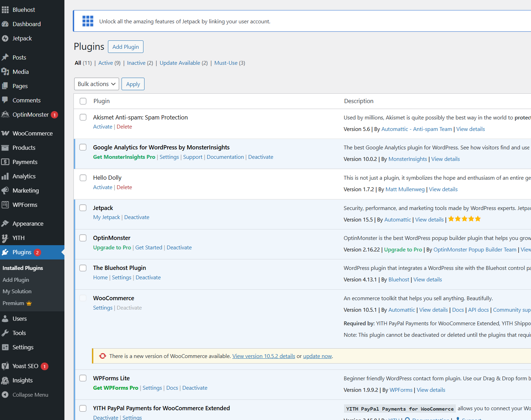Check the Jetpack plugin checkbox
Image resolution: width=531 pixels, height=420 pixels.
coord(83,208)
